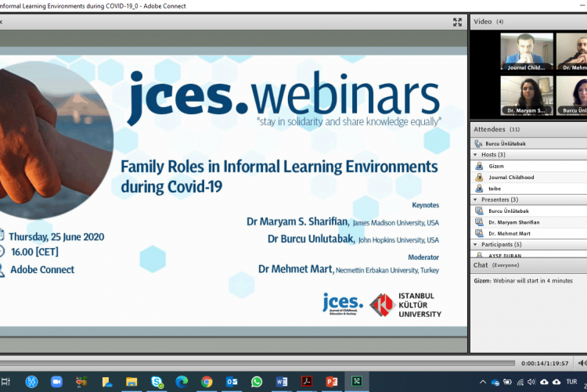Screen dimensions: 587x392
Task: Select Dr. Maryam Sharifian in presenters list
Action: [513, 222]
